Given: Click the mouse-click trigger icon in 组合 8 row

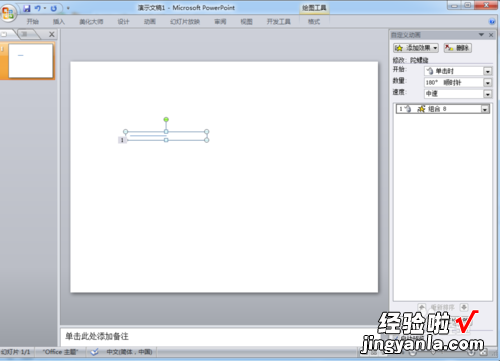Looking at the screenshot, I should 408,109.
